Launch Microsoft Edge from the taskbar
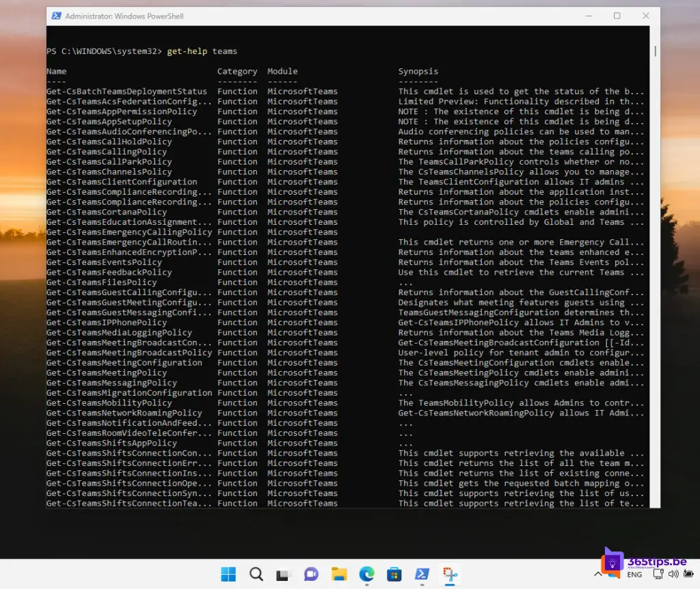 pos(366,574)
